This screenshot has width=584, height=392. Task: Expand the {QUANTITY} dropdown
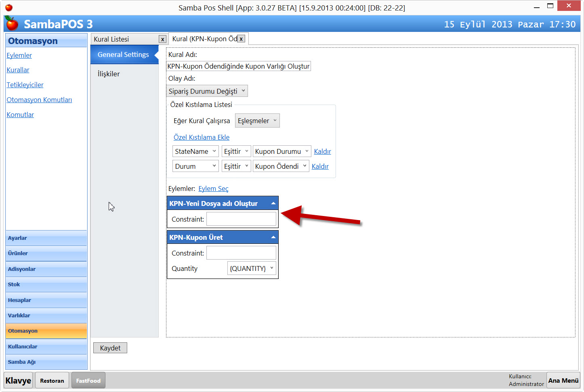tap(251, 268)
